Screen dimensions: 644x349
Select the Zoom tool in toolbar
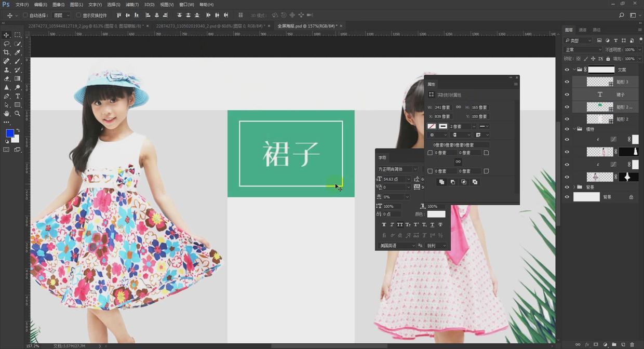18,113
